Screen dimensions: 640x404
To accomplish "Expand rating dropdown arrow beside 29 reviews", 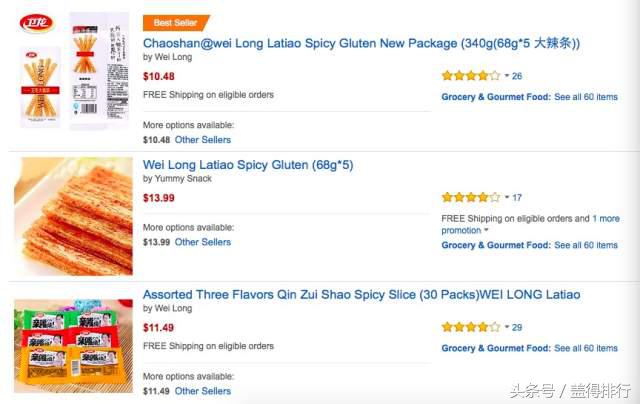I will click(x=506, y=327).
